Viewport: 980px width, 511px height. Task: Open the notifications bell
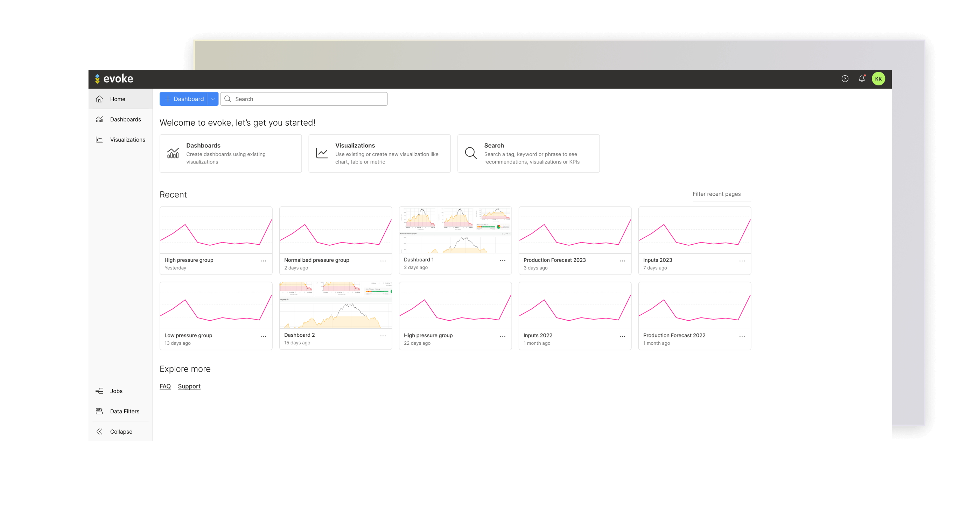(862, 79)
